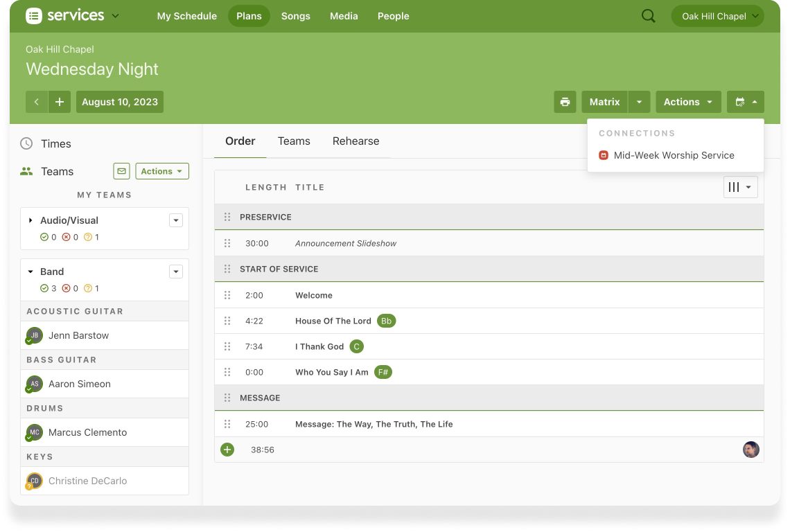The width and height of the screenshot is (790, 532).
Task: Add a new plan with plus button
Action: click(60, 102)
